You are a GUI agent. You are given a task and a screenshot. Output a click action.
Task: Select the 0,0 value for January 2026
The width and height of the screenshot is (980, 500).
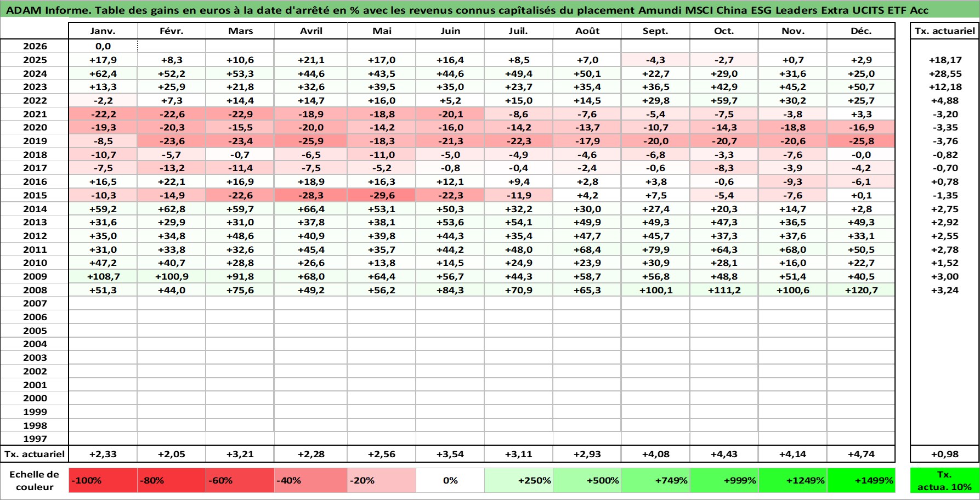(103, 47)
